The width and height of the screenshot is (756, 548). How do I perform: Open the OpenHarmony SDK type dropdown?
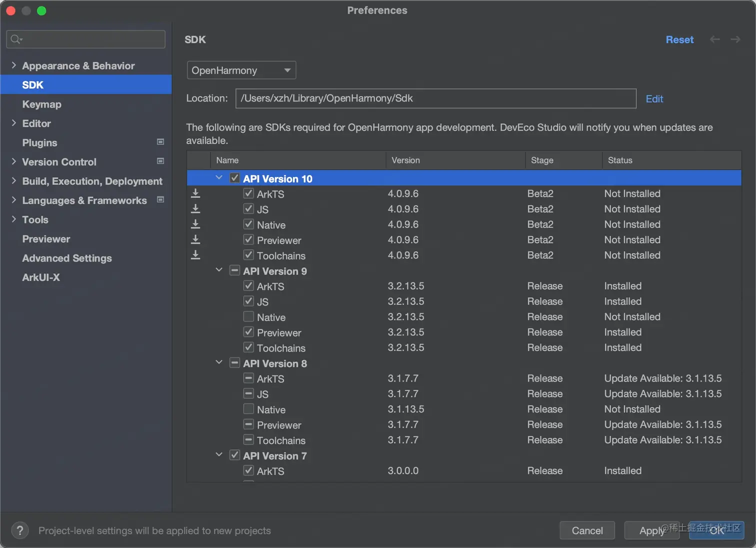click(x=241, y=70)
